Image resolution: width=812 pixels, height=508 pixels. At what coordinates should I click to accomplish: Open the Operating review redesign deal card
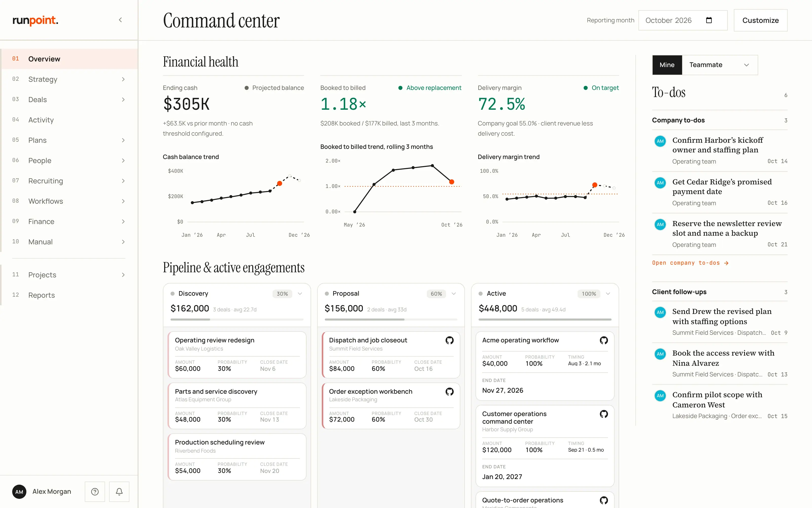pyautogui.click(x=237, y=355)
